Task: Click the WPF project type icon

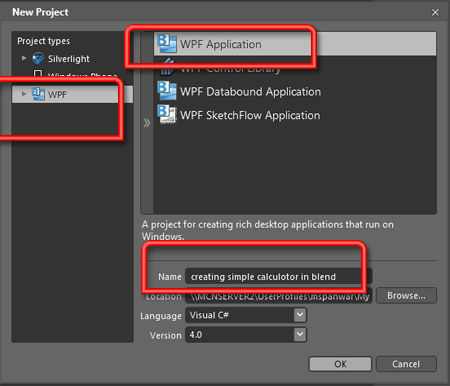Action: (x=38, y=94)
